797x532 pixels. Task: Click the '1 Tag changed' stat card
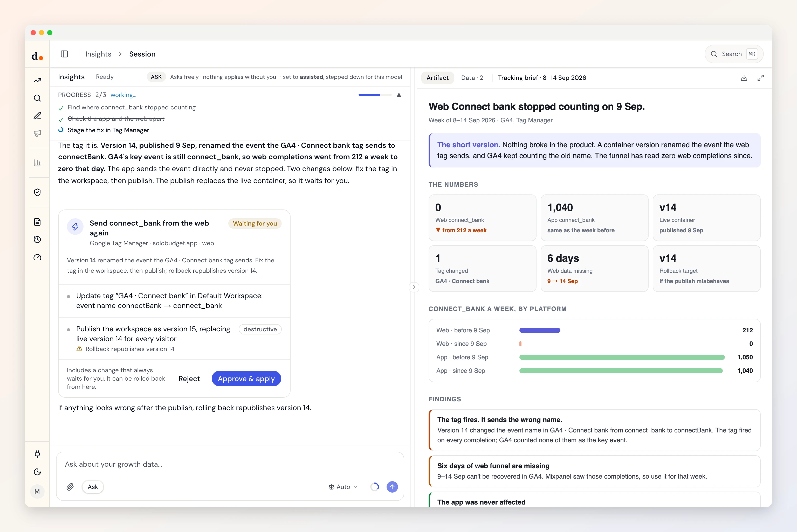(x=482, y=269)
